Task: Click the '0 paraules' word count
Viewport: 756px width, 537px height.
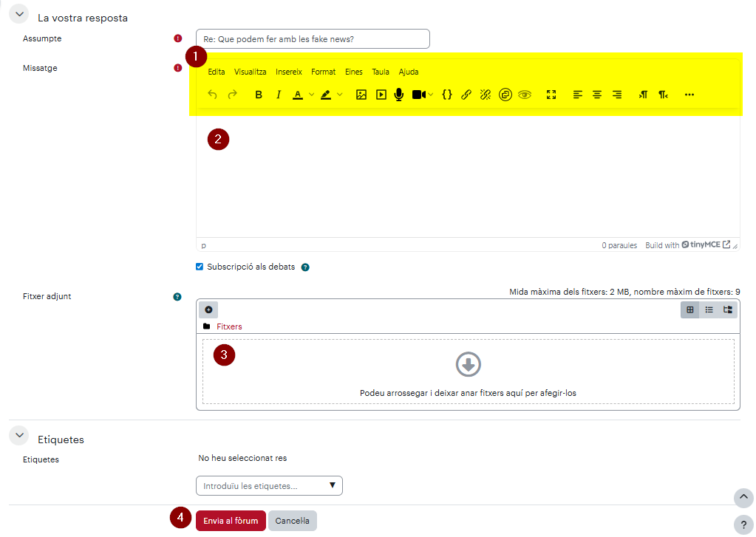Action: 619,245
